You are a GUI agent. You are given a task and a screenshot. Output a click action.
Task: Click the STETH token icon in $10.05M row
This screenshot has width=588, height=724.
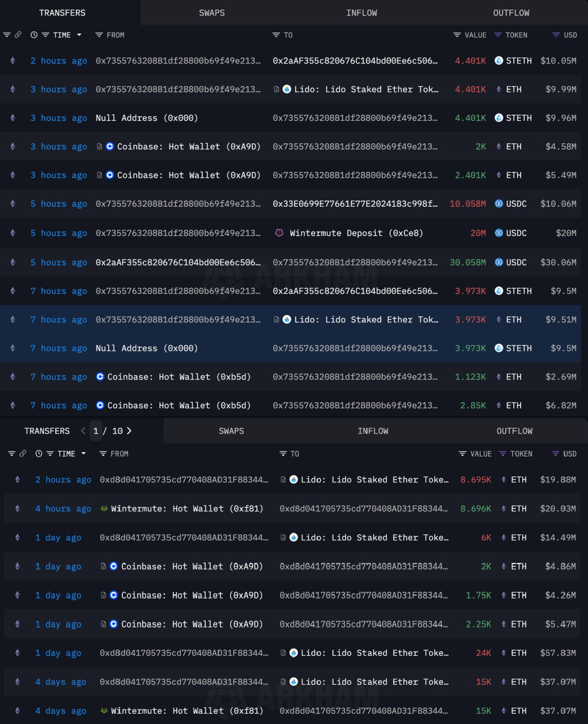coord(499,60)
